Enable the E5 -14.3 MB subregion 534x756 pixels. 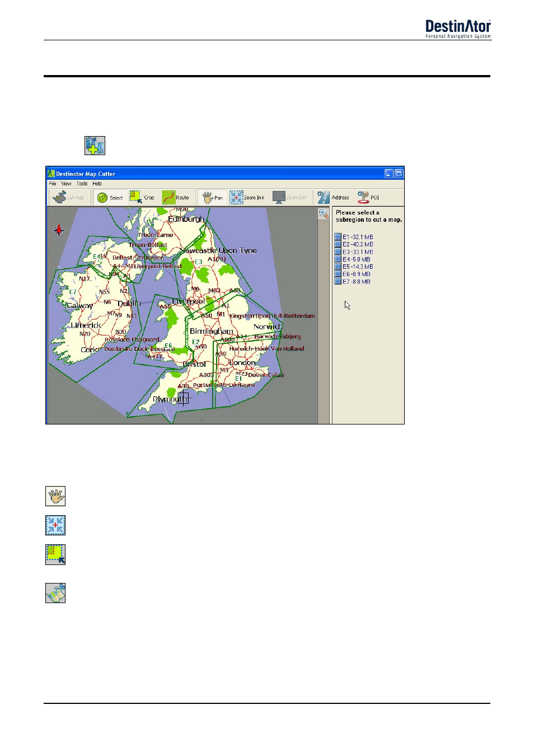coord(338,267)
